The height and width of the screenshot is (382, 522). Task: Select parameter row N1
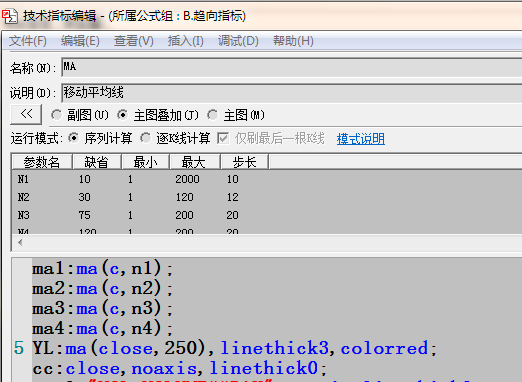267,179
